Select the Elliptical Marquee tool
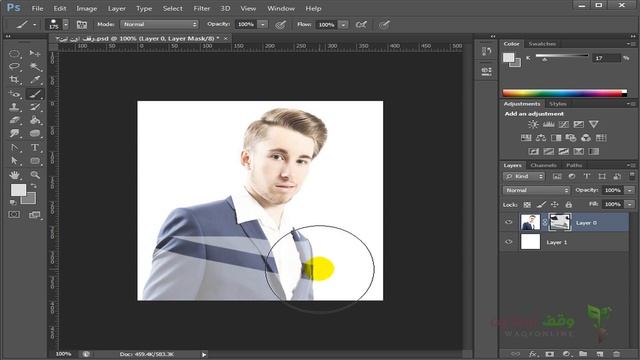 [14, 53]
